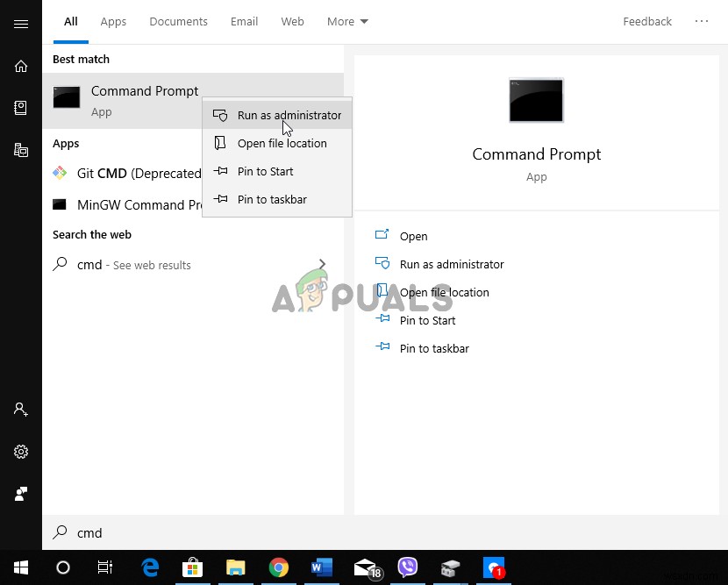Screen dimensions: 728x585
Task: Open Settings via the sidebar gear icon
Action: [20, 452]
